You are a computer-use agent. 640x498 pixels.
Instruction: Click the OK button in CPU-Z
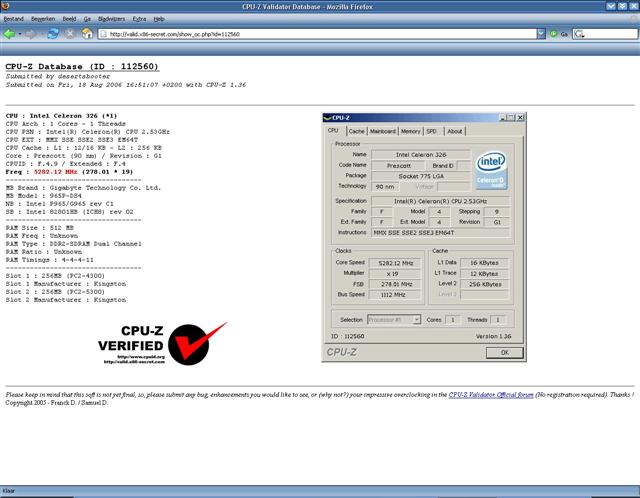click(x=504, y=353)
